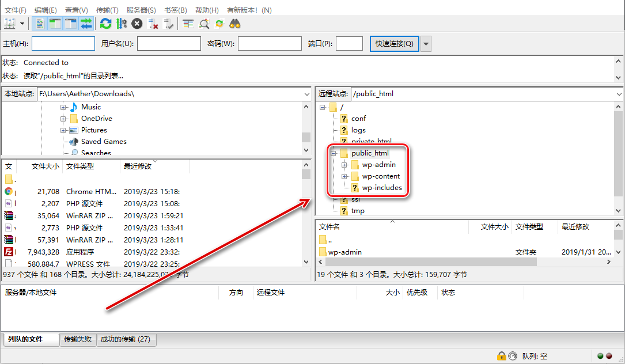Image resolution: width=625 pixels, height=364 pixels.
Task: Open the directory listing filters
Action: [x=188, y=24]
